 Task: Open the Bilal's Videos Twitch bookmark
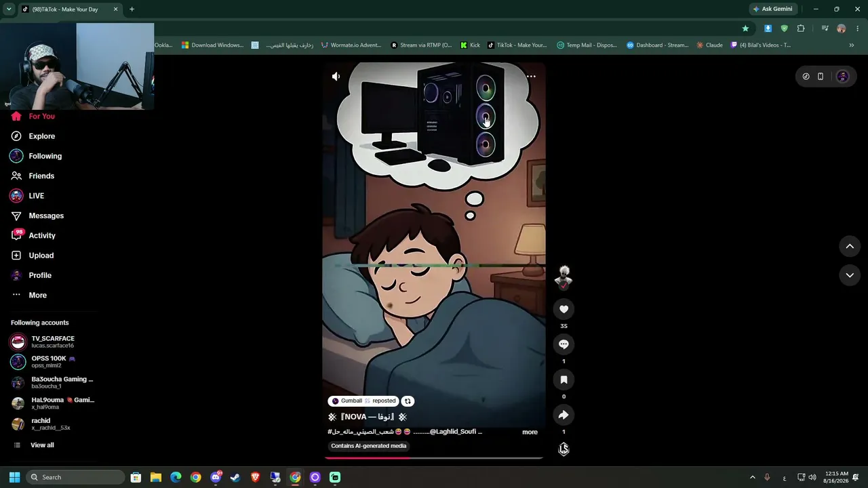761,45
